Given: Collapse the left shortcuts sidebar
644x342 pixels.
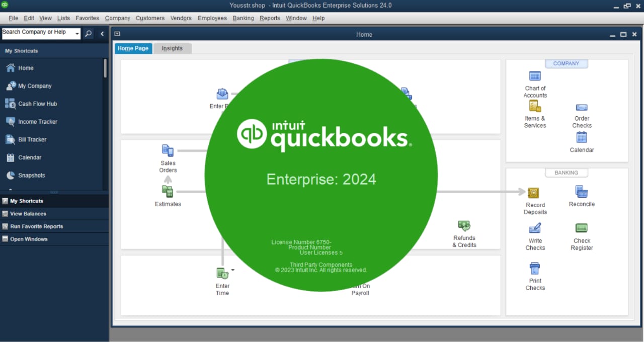Looking at the screenshot, I should click(x=102, y=34).
